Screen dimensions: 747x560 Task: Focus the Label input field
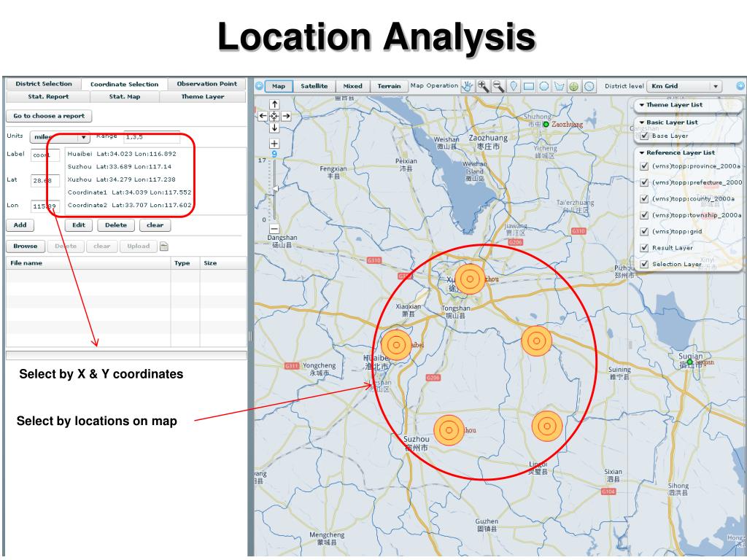pyautogui.click(x=45, y=155)
